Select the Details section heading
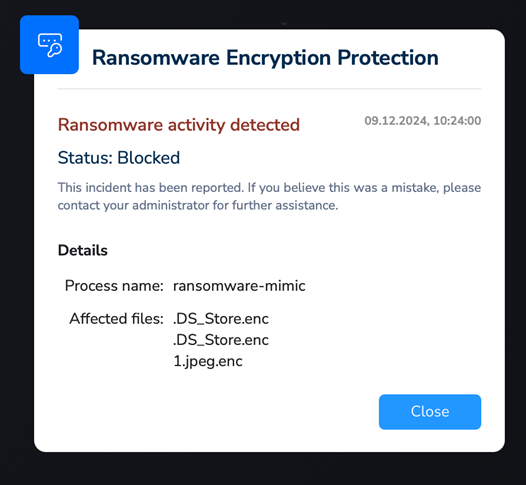The image size is (526, 485). coord(83,250)
